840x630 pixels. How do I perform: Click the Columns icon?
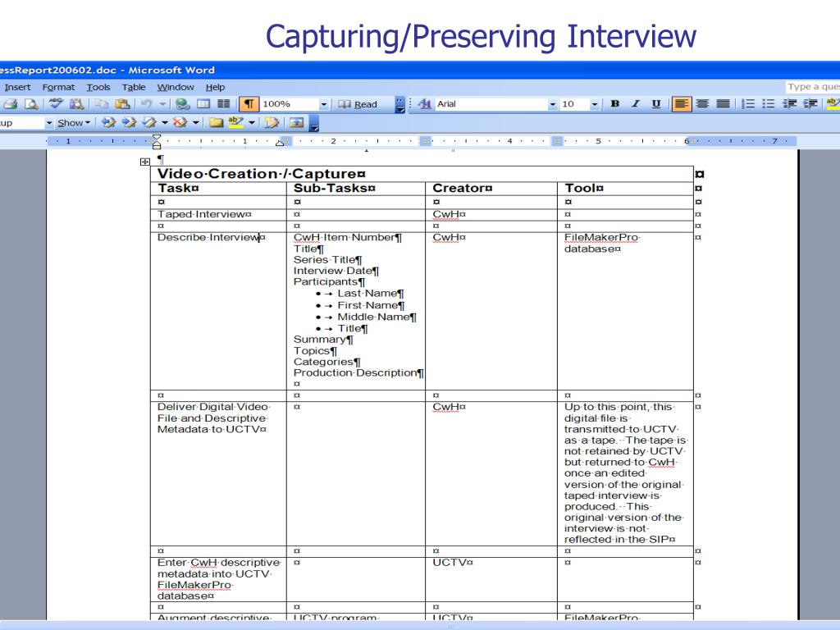pyautogui.click(x=223, y=104)
